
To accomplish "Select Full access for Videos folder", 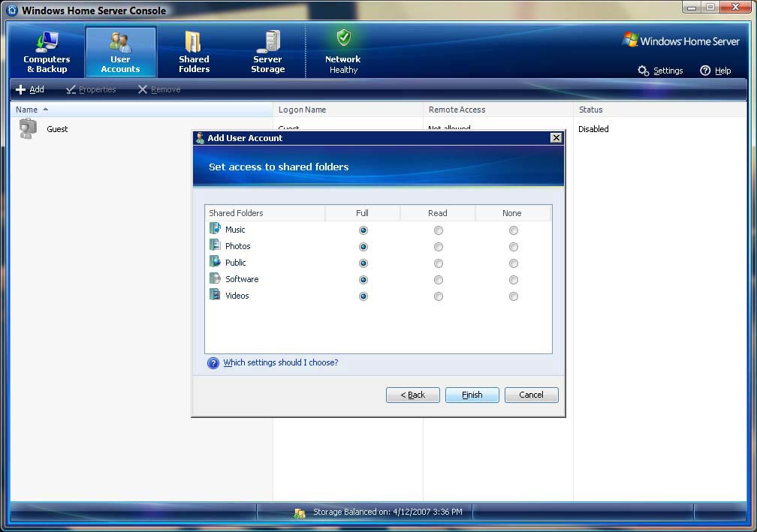I will coord(363,296).
